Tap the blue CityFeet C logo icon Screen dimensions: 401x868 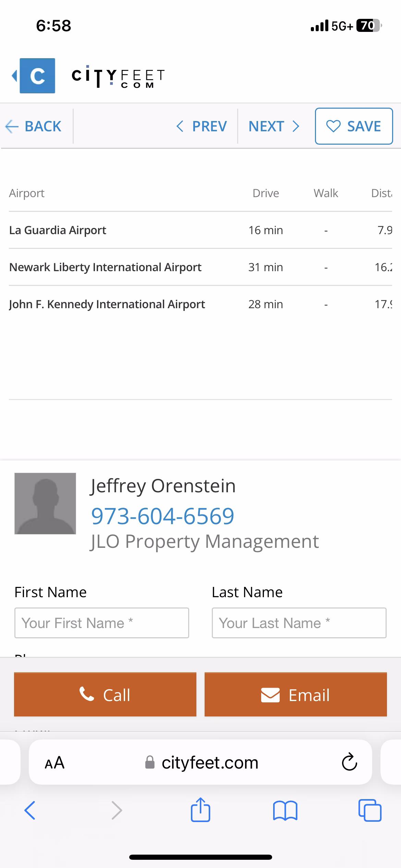coord(37,76)
